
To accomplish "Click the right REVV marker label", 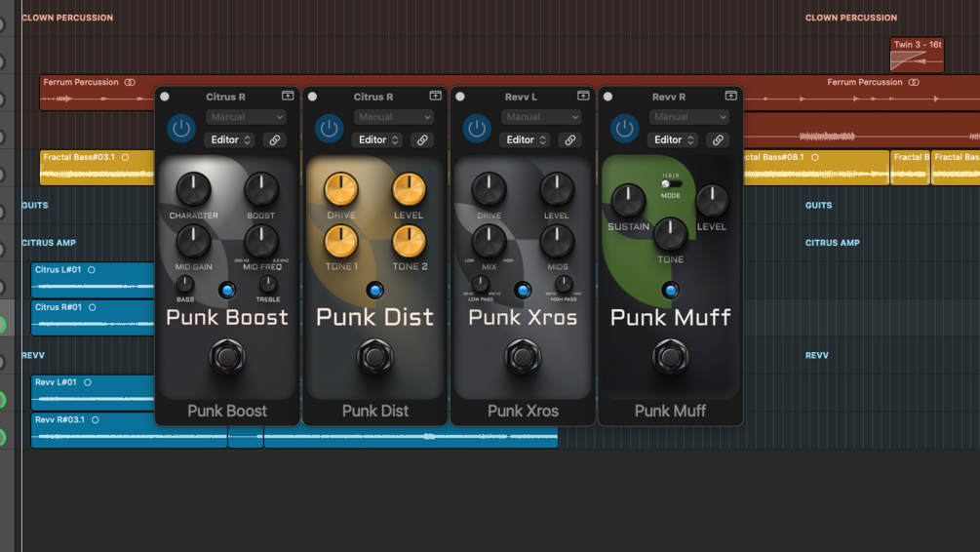I will [817, 355].
